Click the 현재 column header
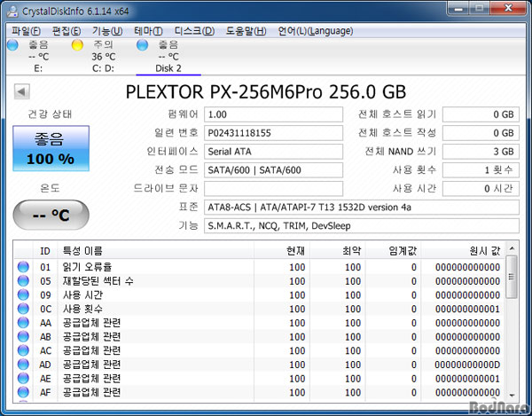 coord(282,251)
